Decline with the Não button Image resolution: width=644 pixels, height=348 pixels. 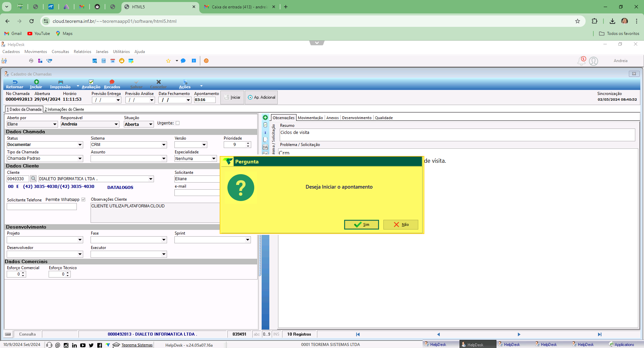click(x=401, y=225)
